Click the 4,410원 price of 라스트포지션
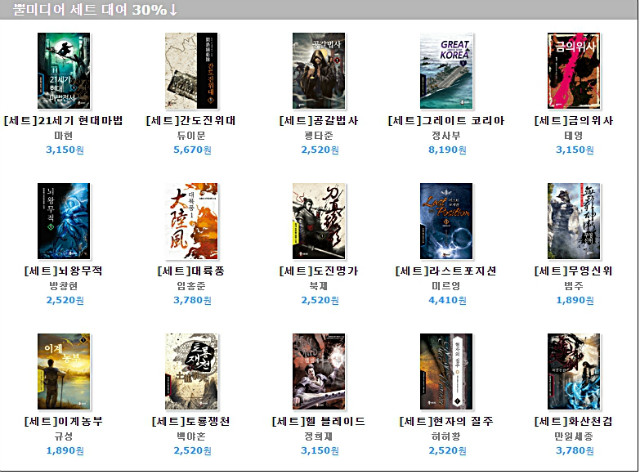Viewport: 640px width, 473px height. [447, 300]
